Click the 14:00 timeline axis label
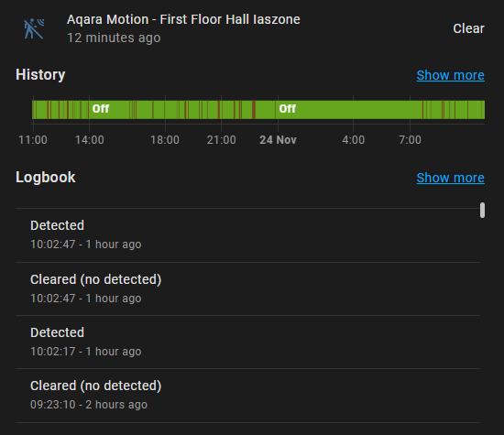 pos(90,140)
